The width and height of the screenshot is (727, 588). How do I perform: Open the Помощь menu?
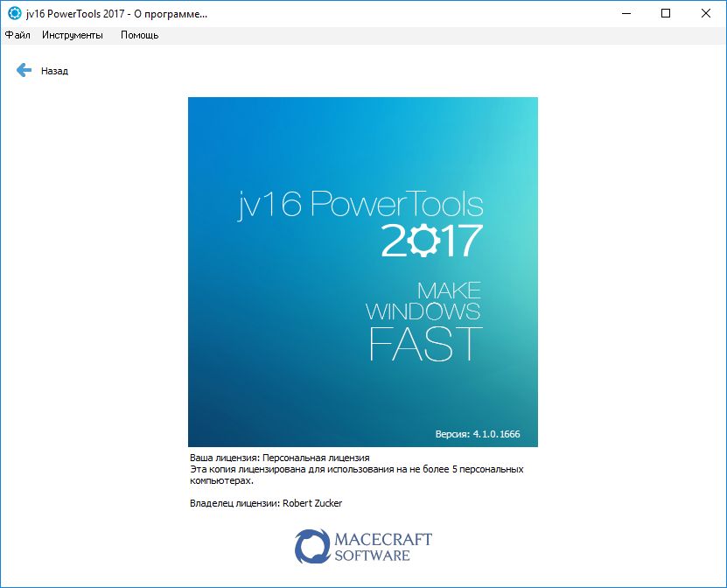[139, 35]
